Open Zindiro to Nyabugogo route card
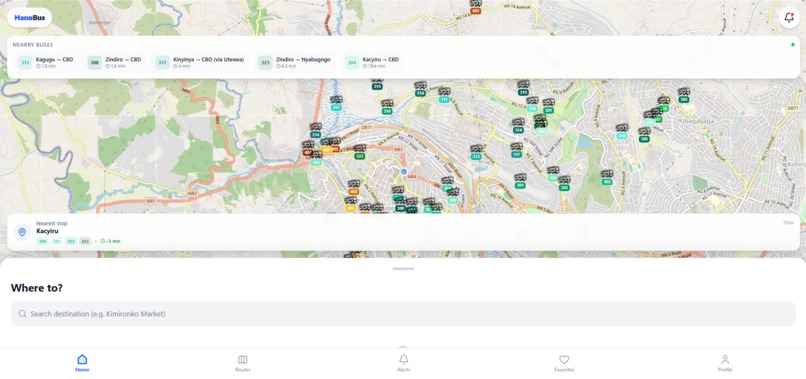806x379 pixels. point(295,62)
